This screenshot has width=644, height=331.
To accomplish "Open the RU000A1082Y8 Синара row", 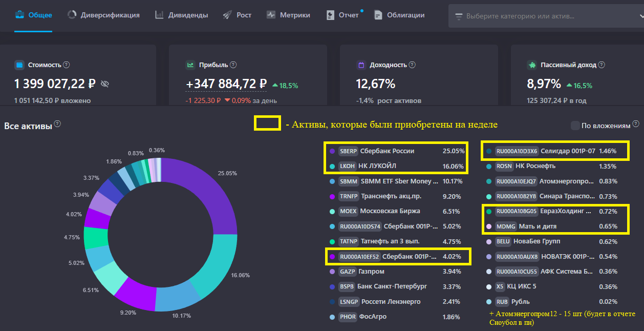I will coord(554,196).
